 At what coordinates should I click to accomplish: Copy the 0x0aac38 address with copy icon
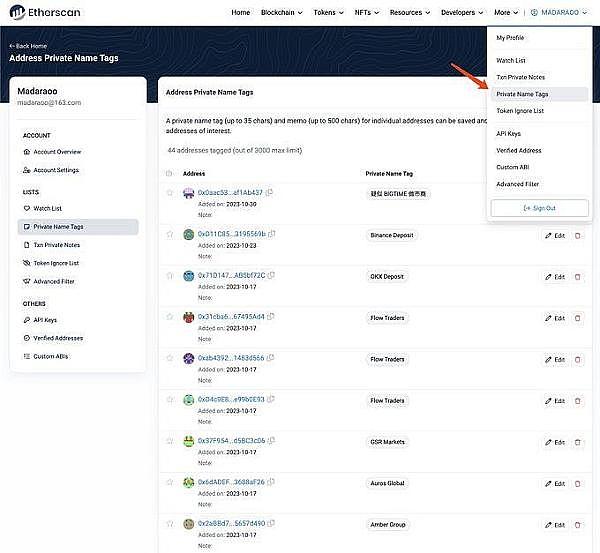tap(270, 192)
